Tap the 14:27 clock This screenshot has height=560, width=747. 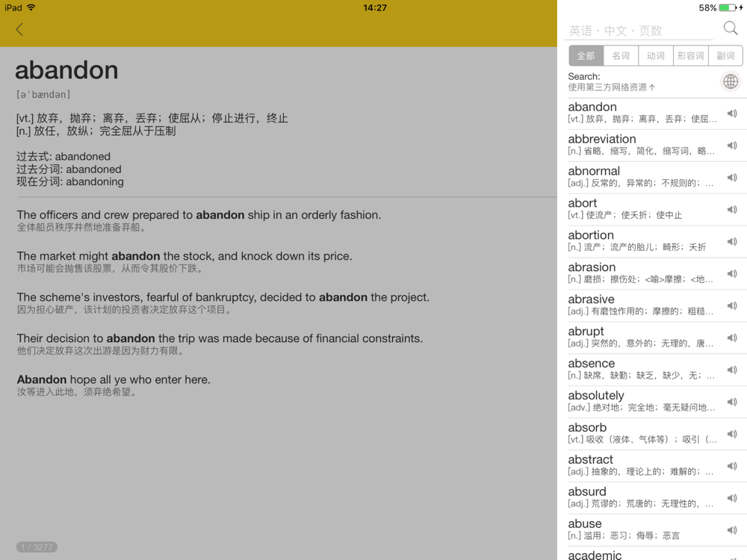click(x=375, y=7)
